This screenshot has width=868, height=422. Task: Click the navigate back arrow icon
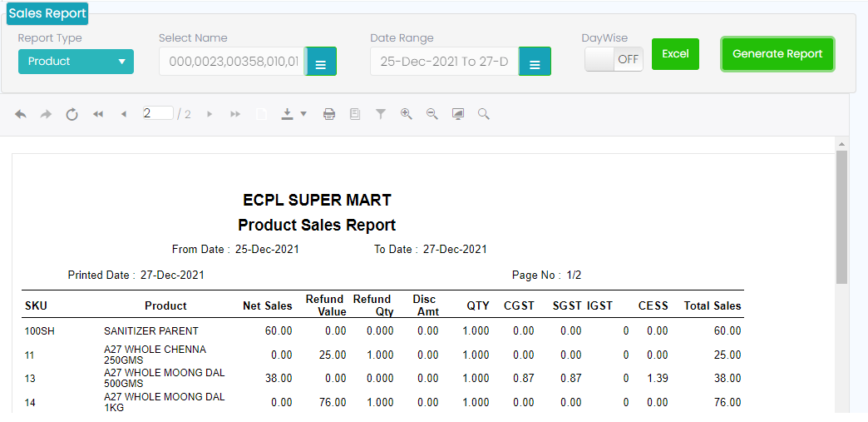click(x=21, y=114)
